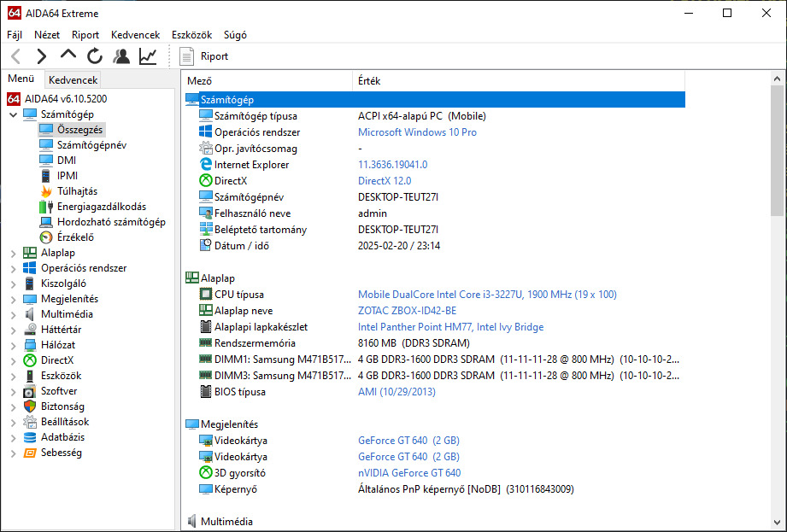Screen dimensions: 787x532
Task: Click the vertical scrollbar down arrow
Action: 777,523
